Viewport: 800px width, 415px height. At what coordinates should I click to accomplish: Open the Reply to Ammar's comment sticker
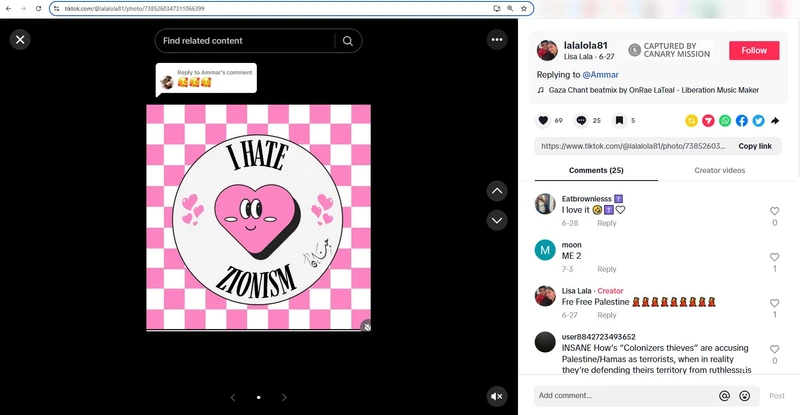206,79
